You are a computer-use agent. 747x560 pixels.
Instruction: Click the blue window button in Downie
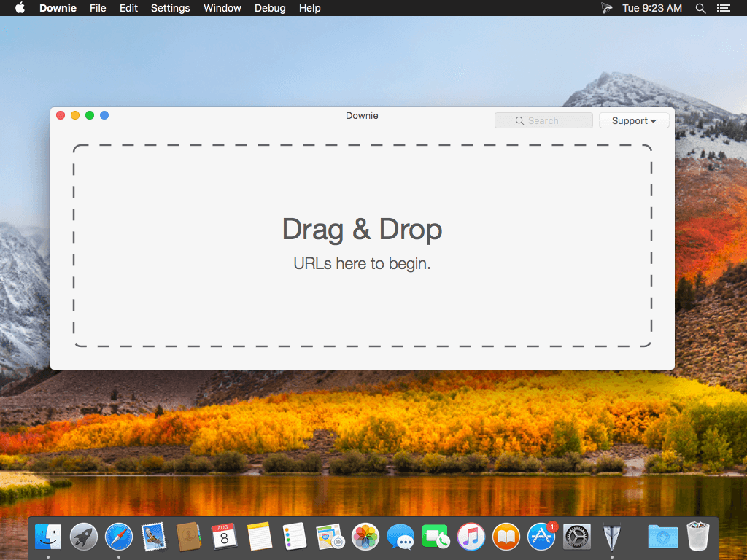click(104, 115)
